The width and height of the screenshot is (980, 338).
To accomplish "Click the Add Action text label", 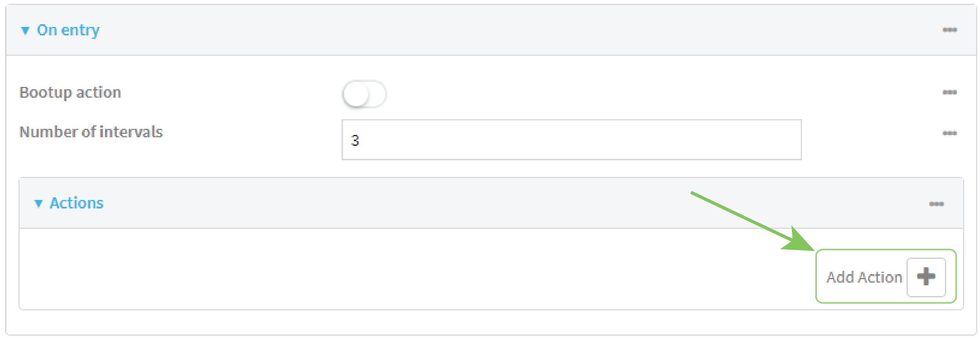I will coord(864,277).
